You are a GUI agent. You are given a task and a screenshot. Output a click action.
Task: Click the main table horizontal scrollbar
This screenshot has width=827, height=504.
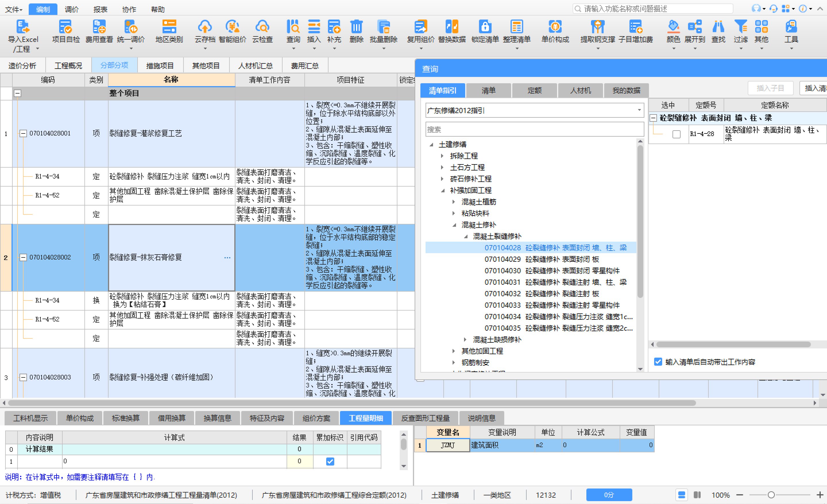(x=352, y=403)
